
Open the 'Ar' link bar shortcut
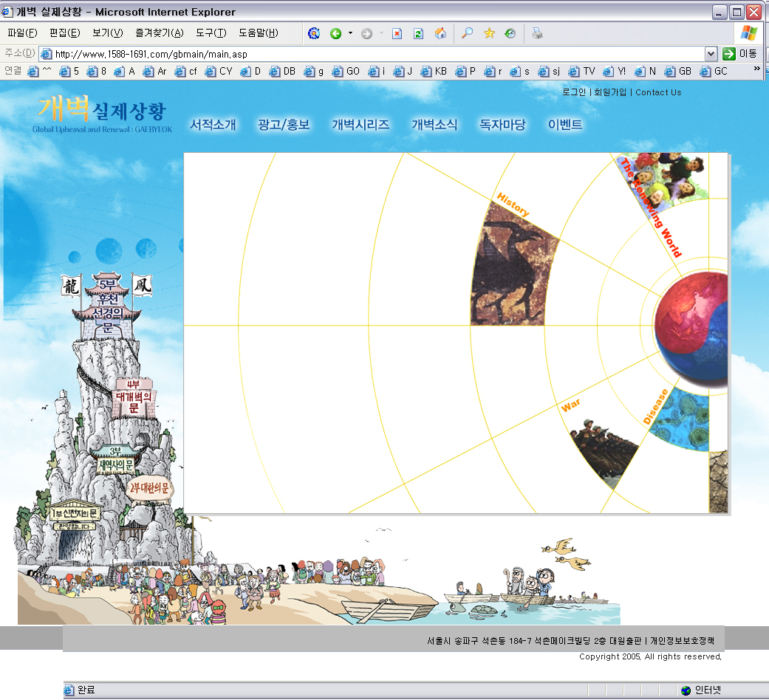[154, 72]
